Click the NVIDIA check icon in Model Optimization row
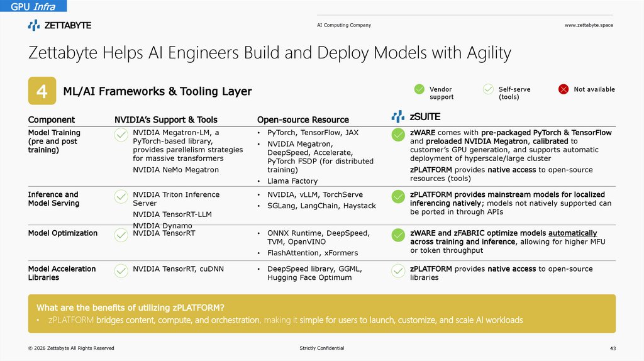The height and width of the screenshot is (361, 644). (x=121, y=235)
